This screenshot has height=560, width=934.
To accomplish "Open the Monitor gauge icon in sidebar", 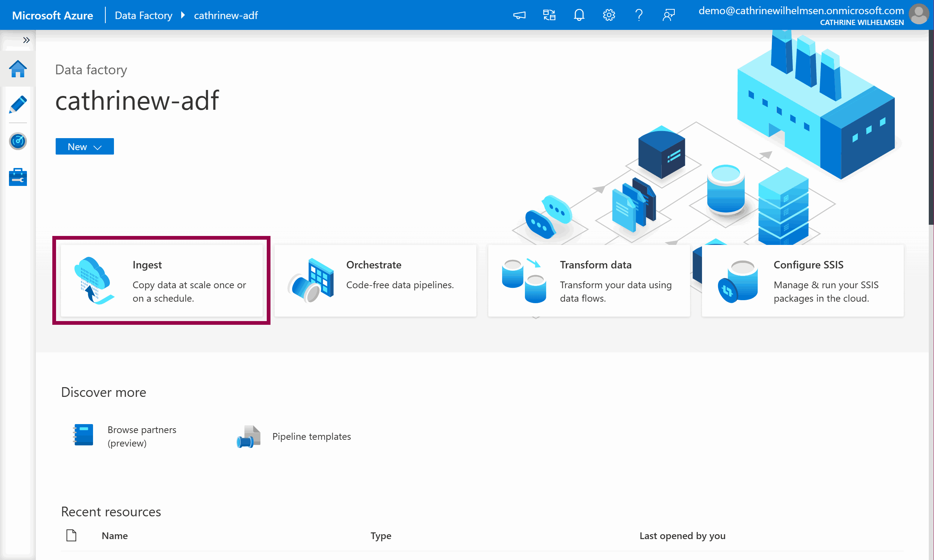I will tap(18, 141).
